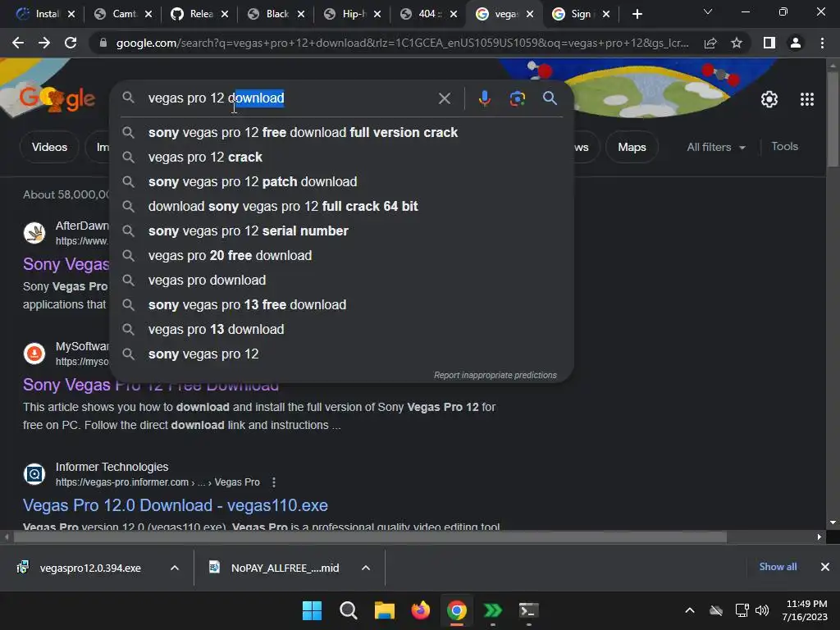Image resolution: width=840 pixels, height=630 pixels.
Task: Open Firefox from the taskbar
Action: tap(421, 610)
